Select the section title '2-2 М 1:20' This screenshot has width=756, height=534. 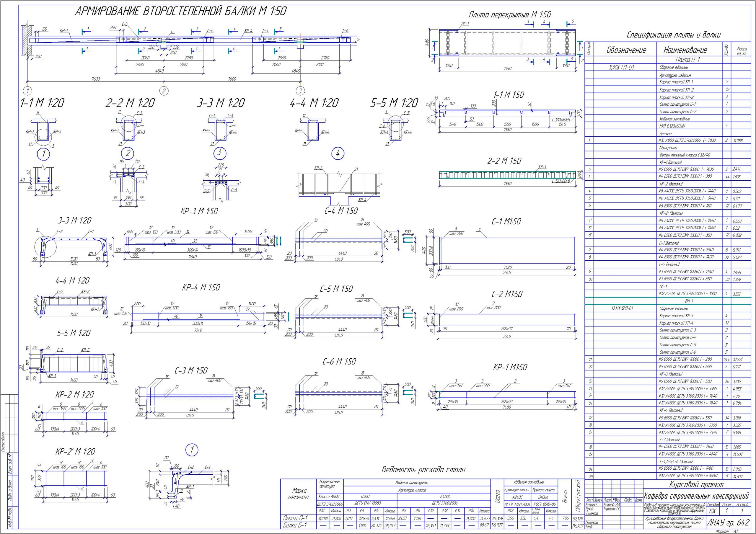[130, 103]
